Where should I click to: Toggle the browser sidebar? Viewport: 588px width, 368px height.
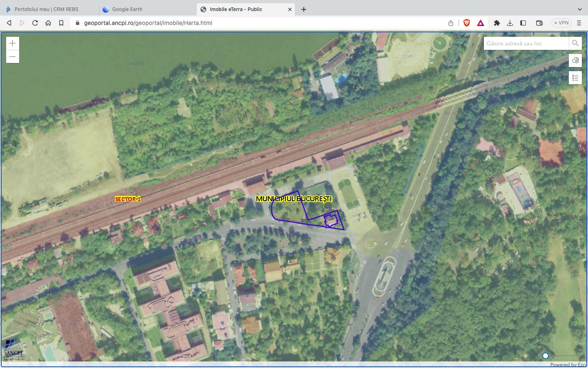(x=523, y=23)
